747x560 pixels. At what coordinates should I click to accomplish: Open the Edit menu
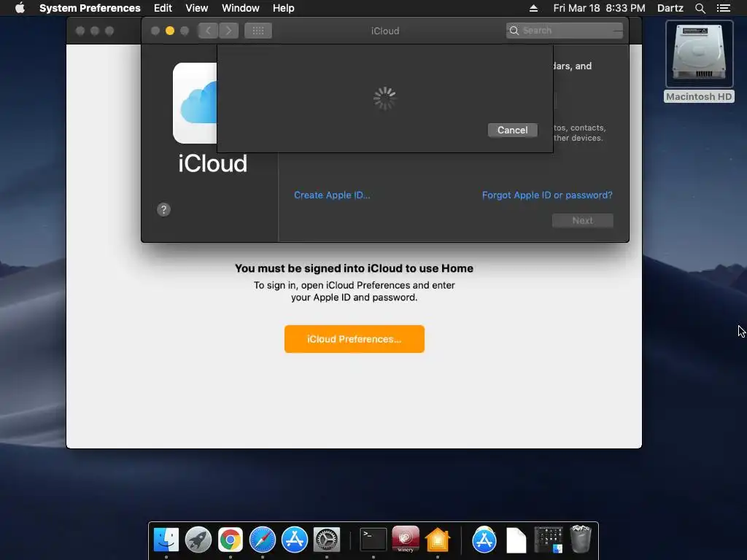pos(163,8)
